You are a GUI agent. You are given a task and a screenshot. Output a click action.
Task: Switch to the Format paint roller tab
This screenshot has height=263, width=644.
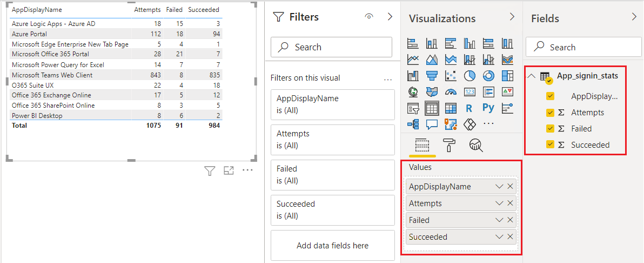tap(448, 145)
